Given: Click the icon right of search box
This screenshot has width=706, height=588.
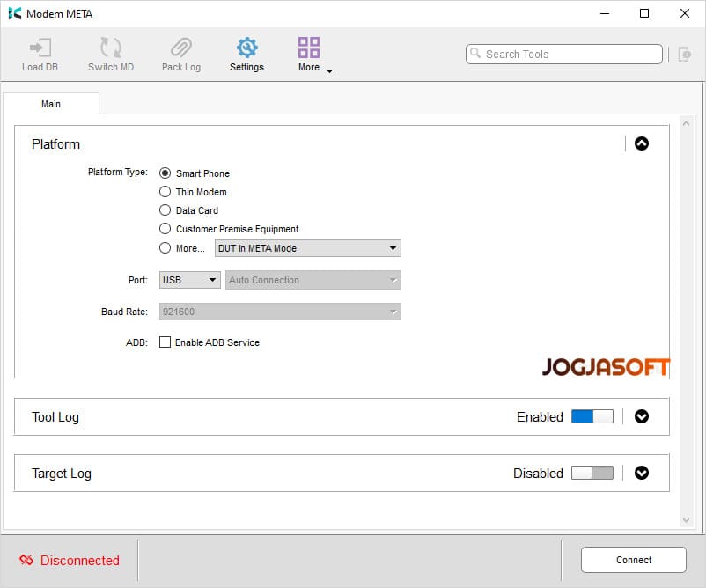Looking at the screenshot, I should click(x=684, y=55).
